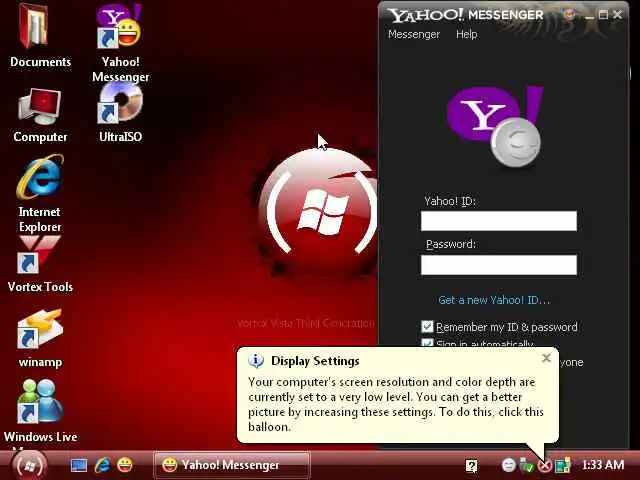Click the Yahoo Messenger logo image
The image size is (640, 480).
[x=496, y=126]
